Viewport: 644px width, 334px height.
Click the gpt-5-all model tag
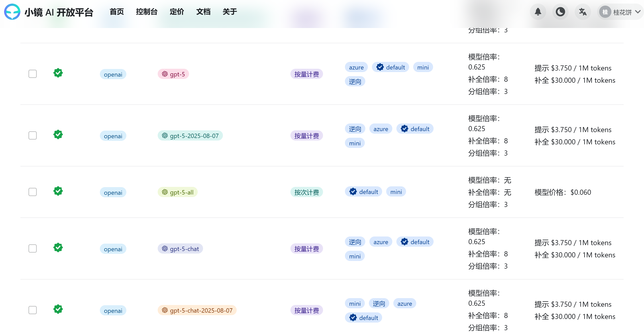178,192
